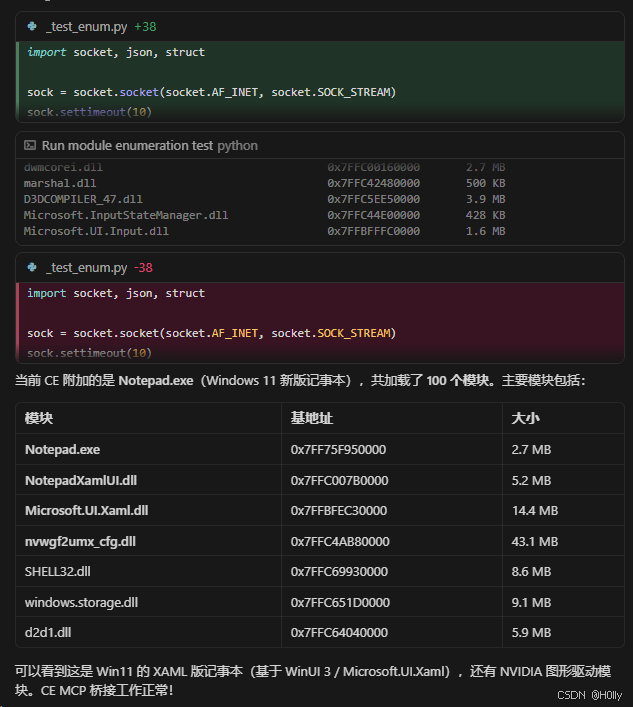633x707 pixels.
Task: Click the sentence mentioning Notepad.exe 100 个模块
Action: 300,381
